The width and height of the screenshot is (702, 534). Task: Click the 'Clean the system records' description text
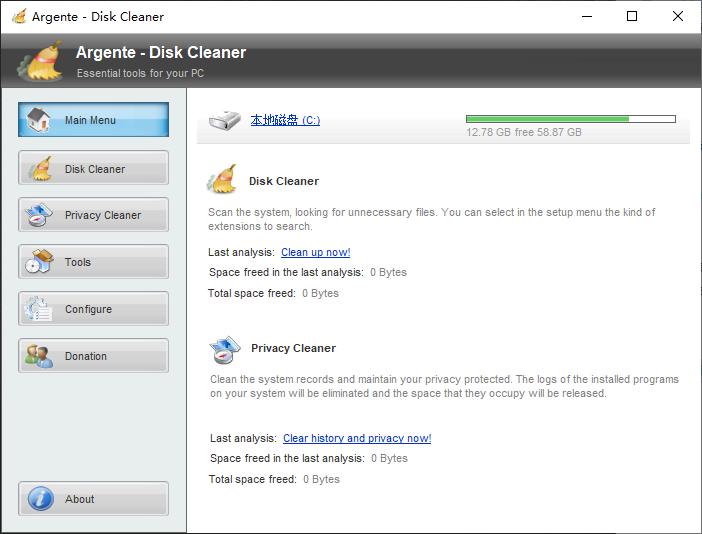[445, 386]
